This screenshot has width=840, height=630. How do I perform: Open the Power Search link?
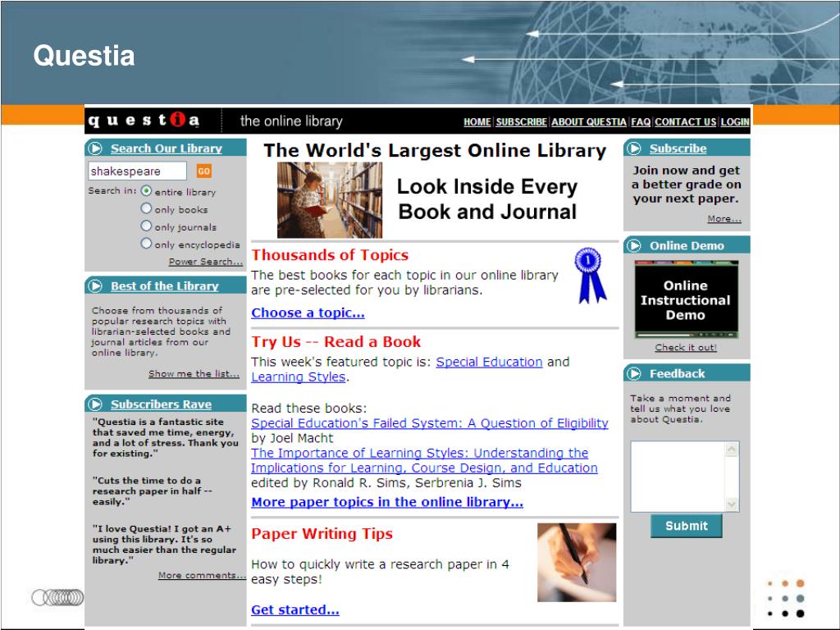click(206, 262)
